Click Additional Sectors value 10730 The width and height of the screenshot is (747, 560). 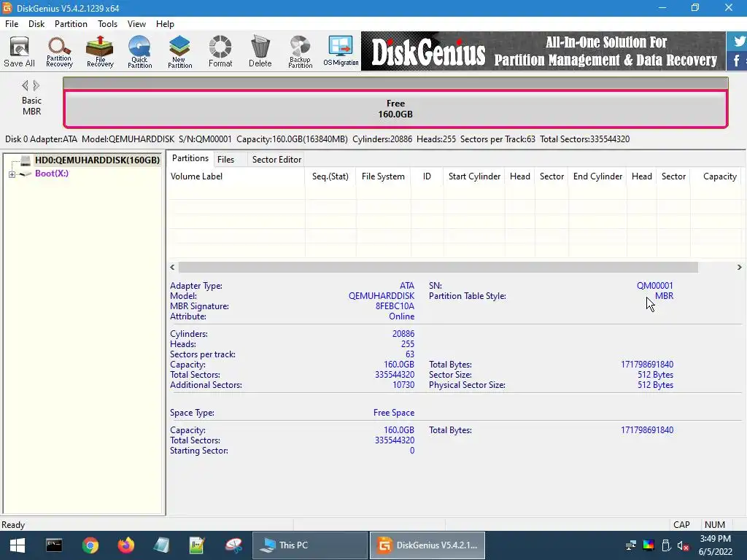coord(403,385)
